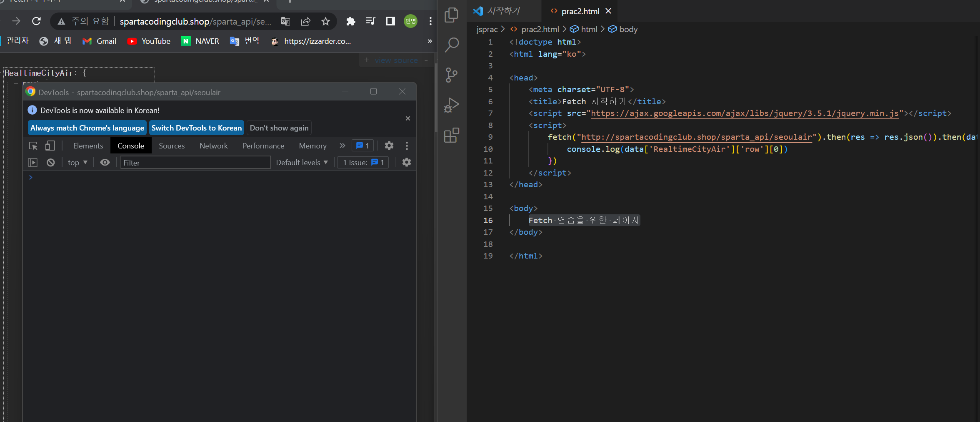This screenshot has width=980, height=422.
Task: Open the Chrome profile avatar
Action: click(410, 21)
